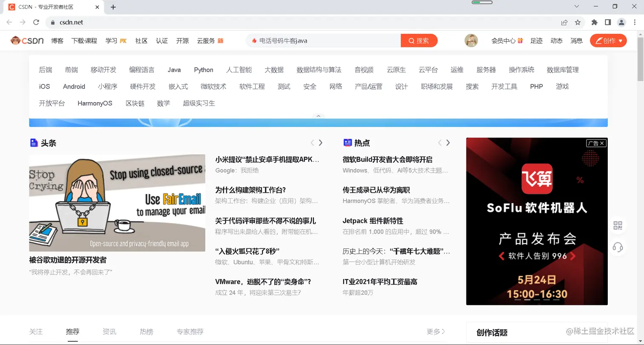Switch to the 推荐 feed tab

tap(72, 331)
